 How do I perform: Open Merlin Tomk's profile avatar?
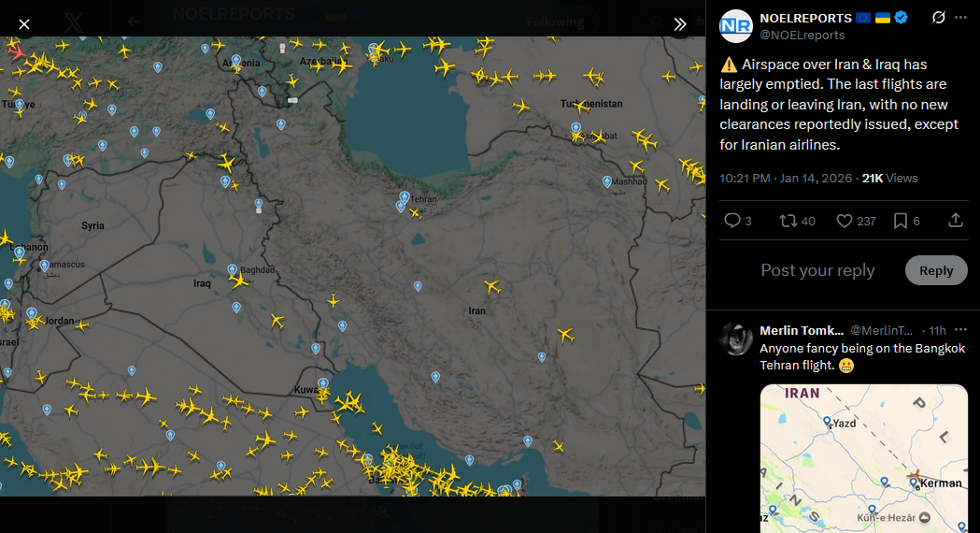pyautogui.click(x=735, y=339)
